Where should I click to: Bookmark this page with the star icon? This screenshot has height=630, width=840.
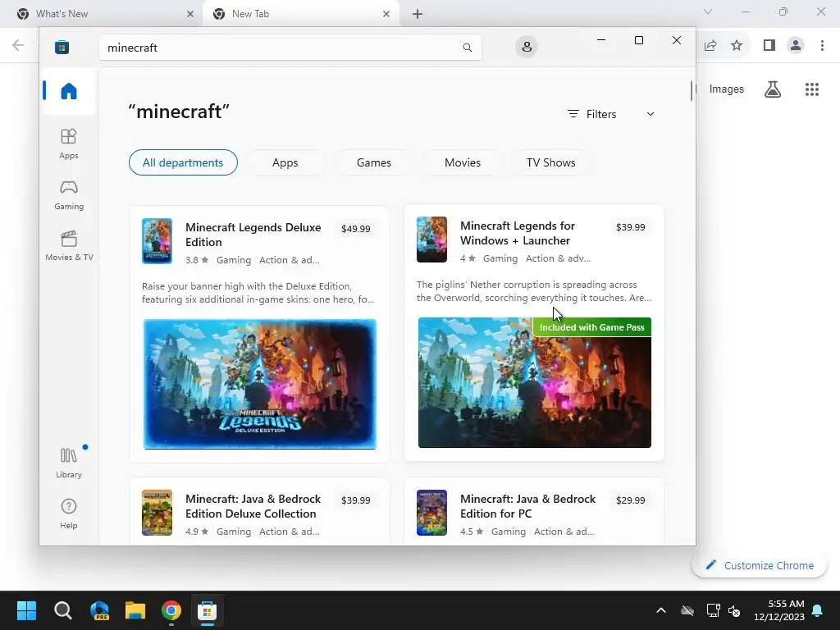pos(737,46)
